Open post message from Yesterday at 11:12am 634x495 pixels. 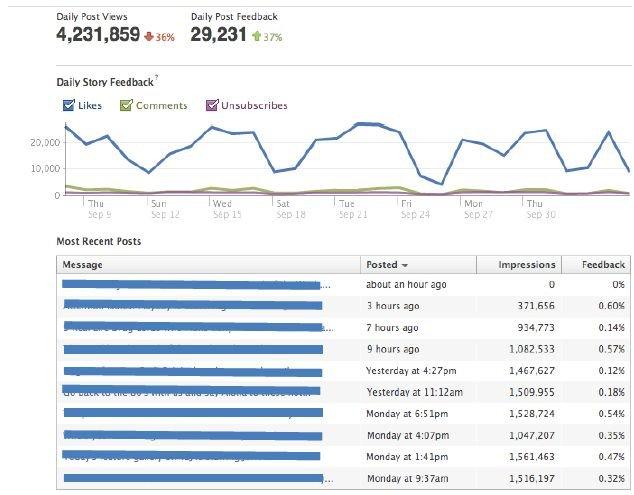[191, 391]
